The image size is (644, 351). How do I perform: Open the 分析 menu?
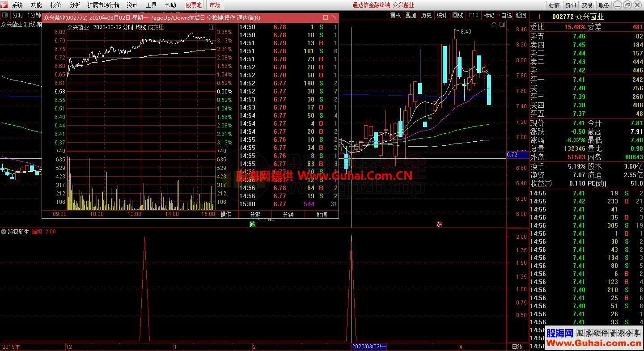pos(75,5)
